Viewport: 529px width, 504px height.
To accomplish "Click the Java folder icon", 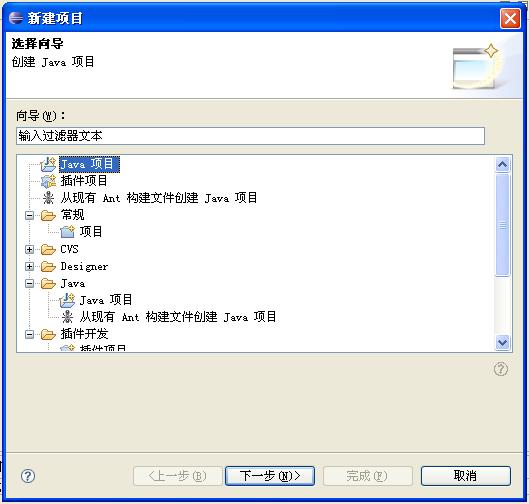I will tap(48, 284).
